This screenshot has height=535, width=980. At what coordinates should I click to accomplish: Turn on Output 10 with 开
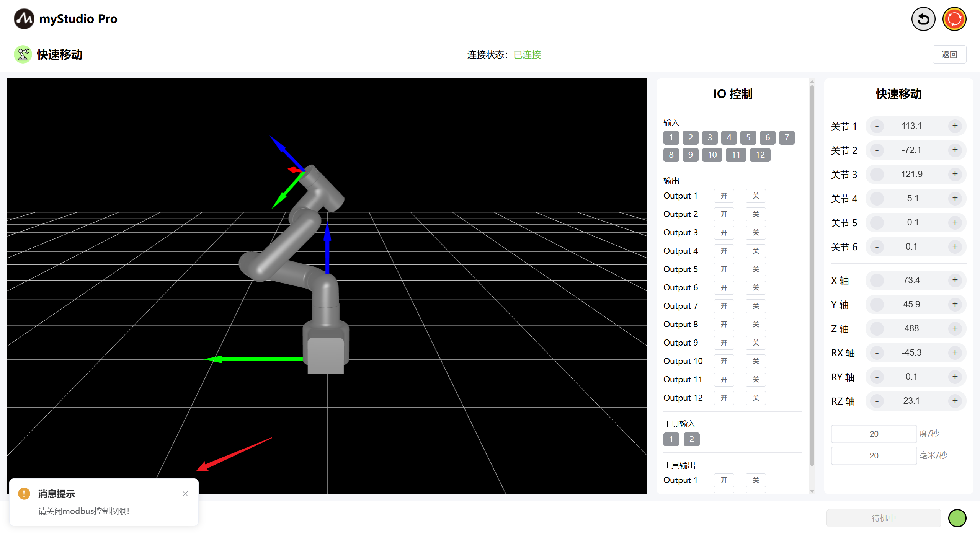click(724, 361)
